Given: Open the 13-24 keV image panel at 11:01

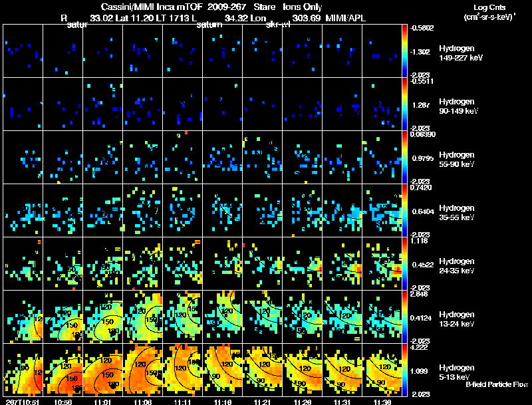Looking at the screenshot, I should pos(102,317).
